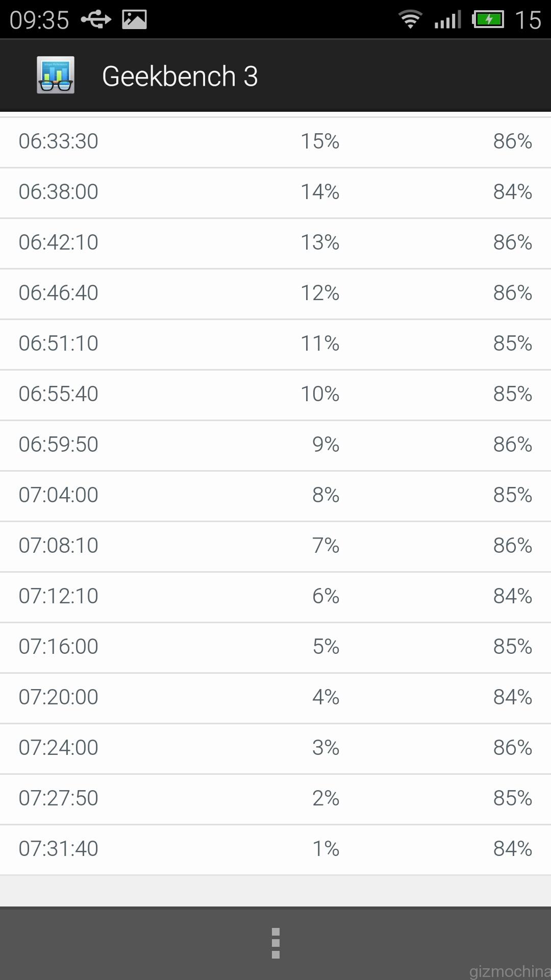Tap the 09:35 clock in status bar
The height and width of the screenshot is (980, 551).
(x=39, y=20)
